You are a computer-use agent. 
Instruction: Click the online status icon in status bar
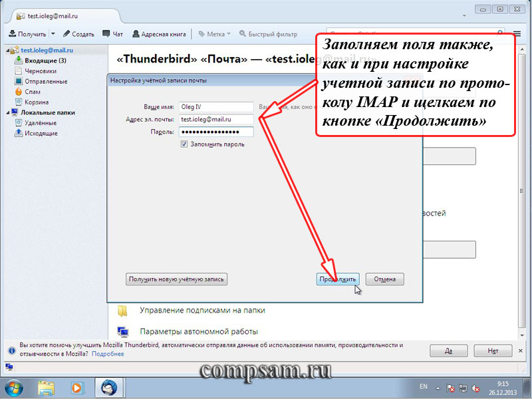pos(9,367)
